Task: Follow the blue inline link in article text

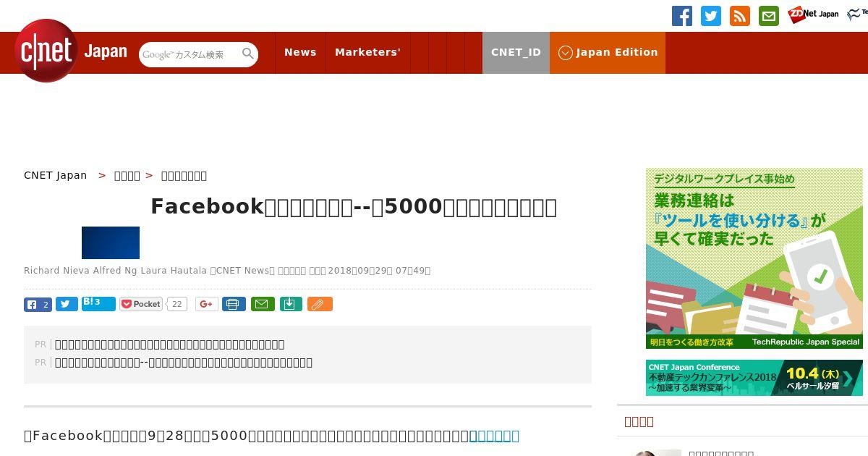Action: tap(494, 436)
